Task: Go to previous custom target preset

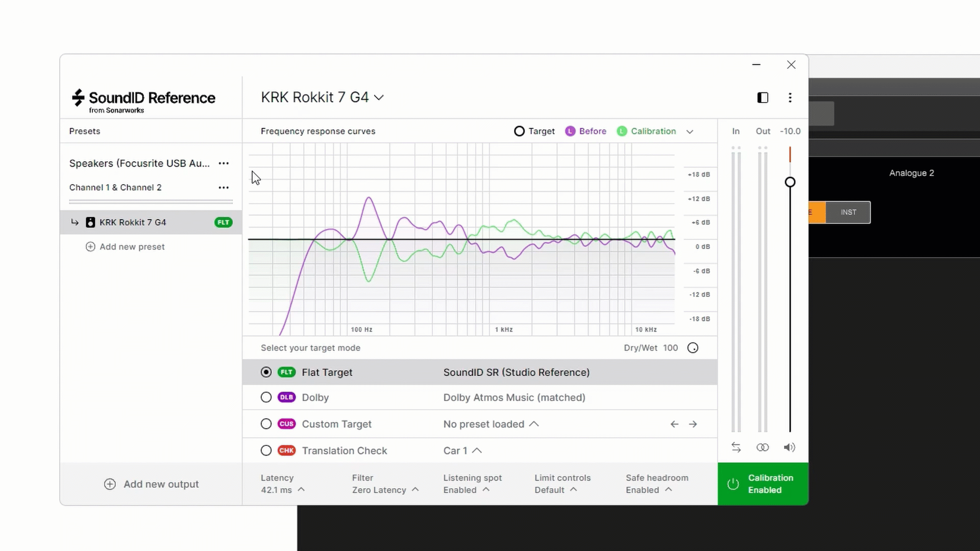Action: coord(674,424)
